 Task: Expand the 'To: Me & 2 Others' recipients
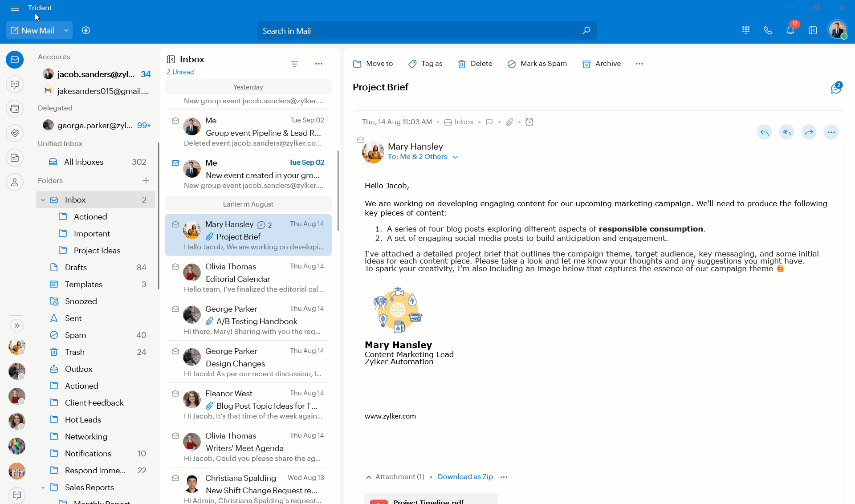click(455, 157)
